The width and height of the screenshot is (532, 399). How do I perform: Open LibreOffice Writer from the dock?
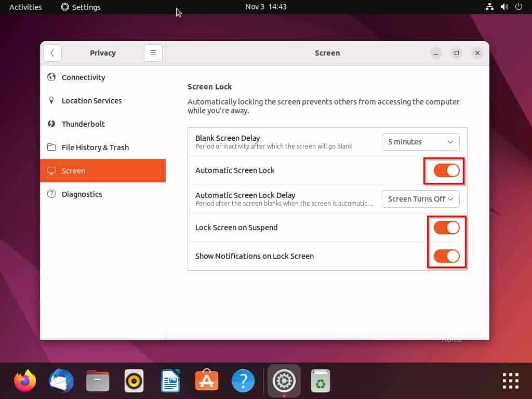coord(170,381)
